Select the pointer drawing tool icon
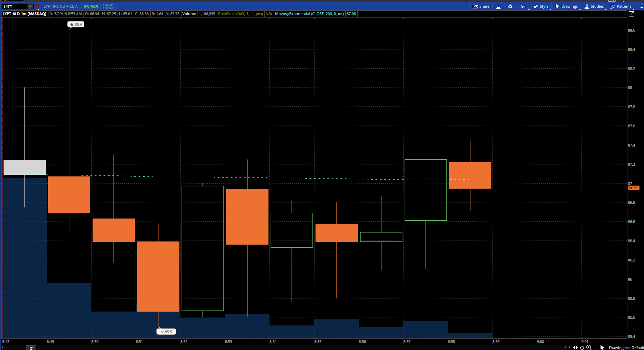 602,348
